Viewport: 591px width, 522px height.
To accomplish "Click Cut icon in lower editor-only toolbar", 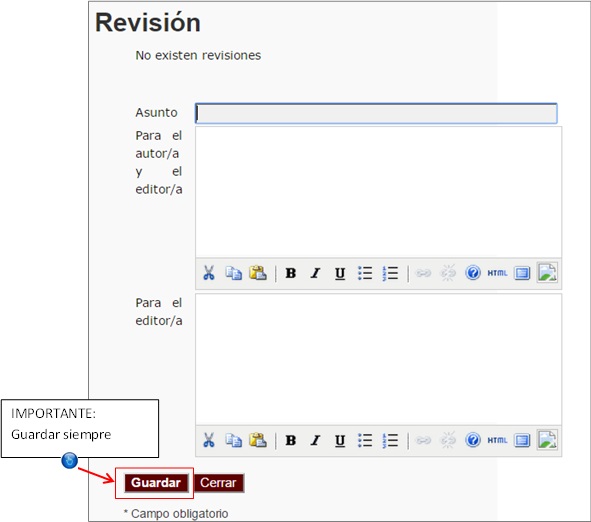I will [209, 440].
